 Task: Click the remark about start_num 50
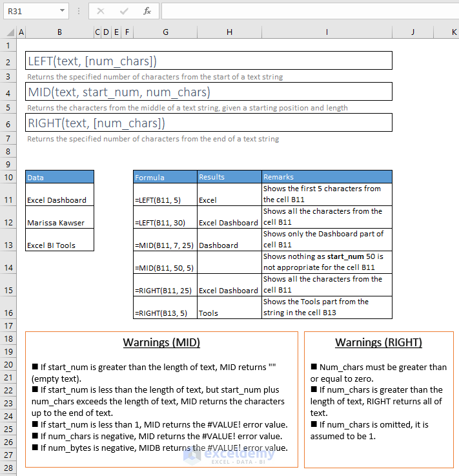coord(327,262)
